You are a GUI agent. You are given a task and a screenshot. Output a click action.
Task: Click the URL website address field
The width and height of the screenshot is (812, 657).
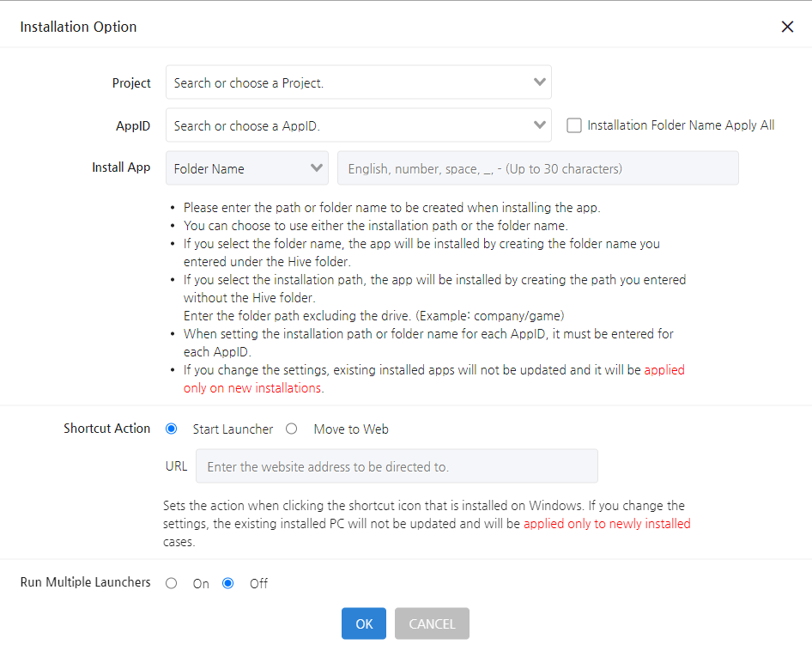tap(397, 467)
